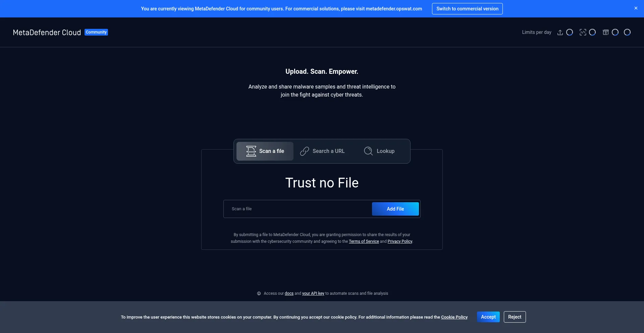Click the 'Upload. Scan. Empower.' heading
Screen dimensions: 644x333
322,71
